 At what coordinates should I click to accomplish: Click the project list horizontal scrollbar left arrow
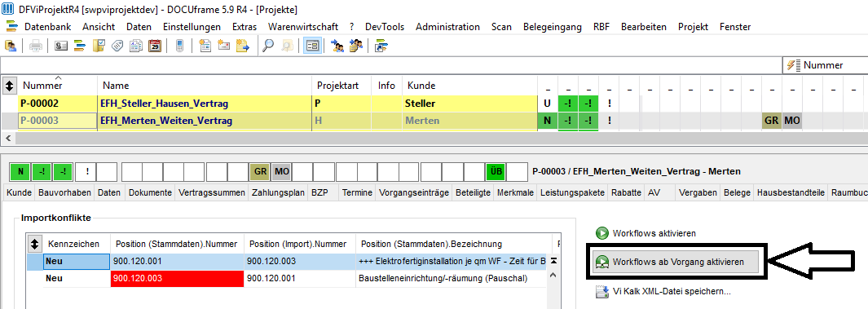click(7, 137)
